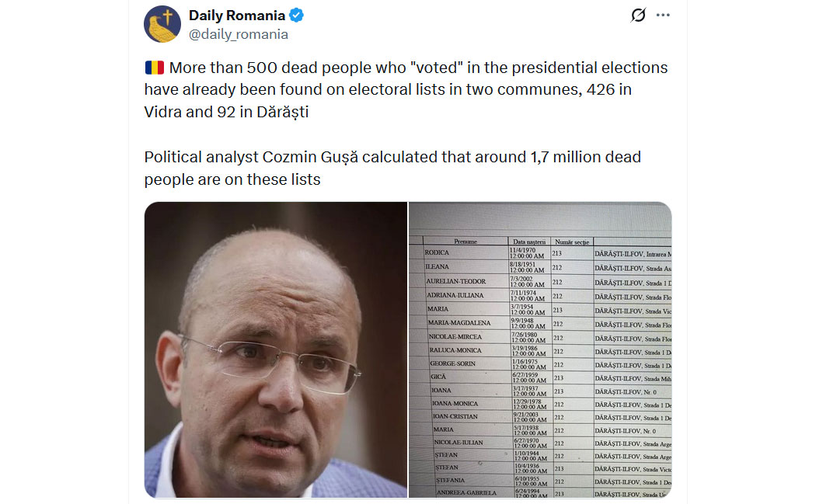Click the IOANA-MONICA name in the list
816x504 pixels.
coord(455,403)
